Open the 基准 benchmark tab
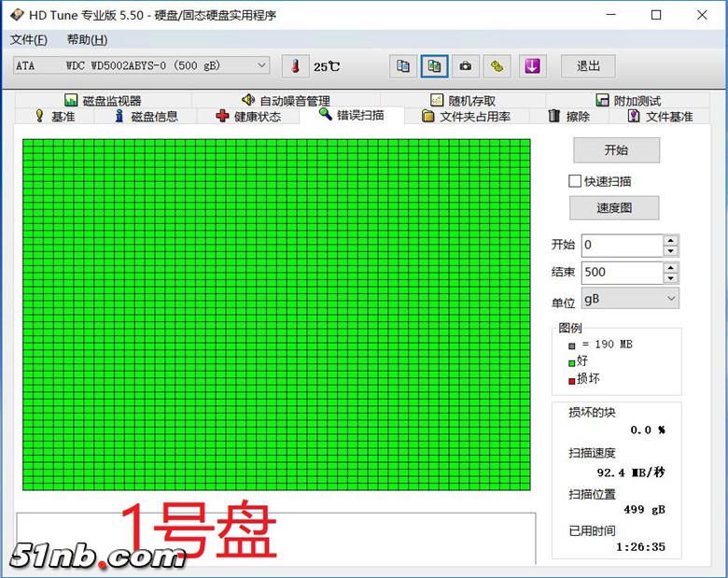 (54, 117)
